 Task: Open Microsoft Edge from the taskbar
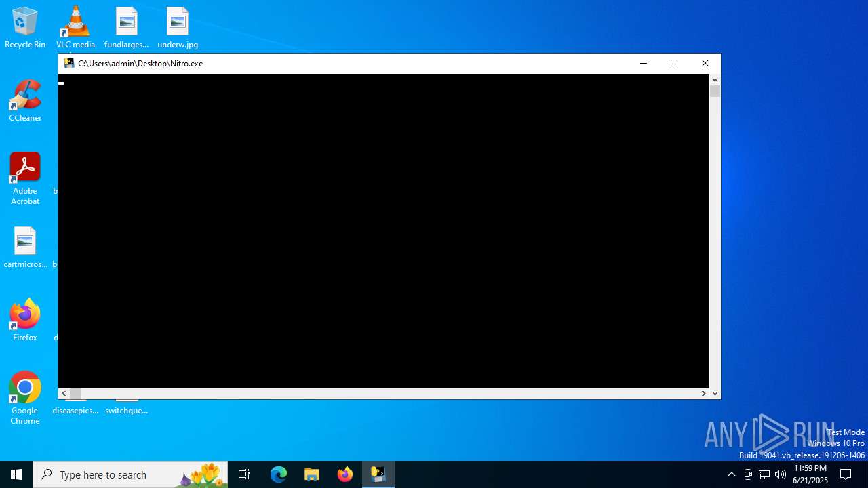279,474
